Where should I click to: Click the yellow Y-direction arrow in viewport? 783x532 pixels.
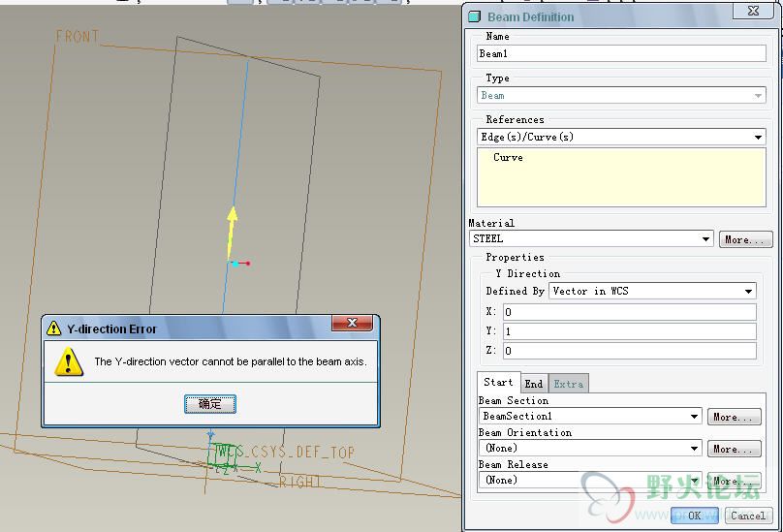coord(232,228)
